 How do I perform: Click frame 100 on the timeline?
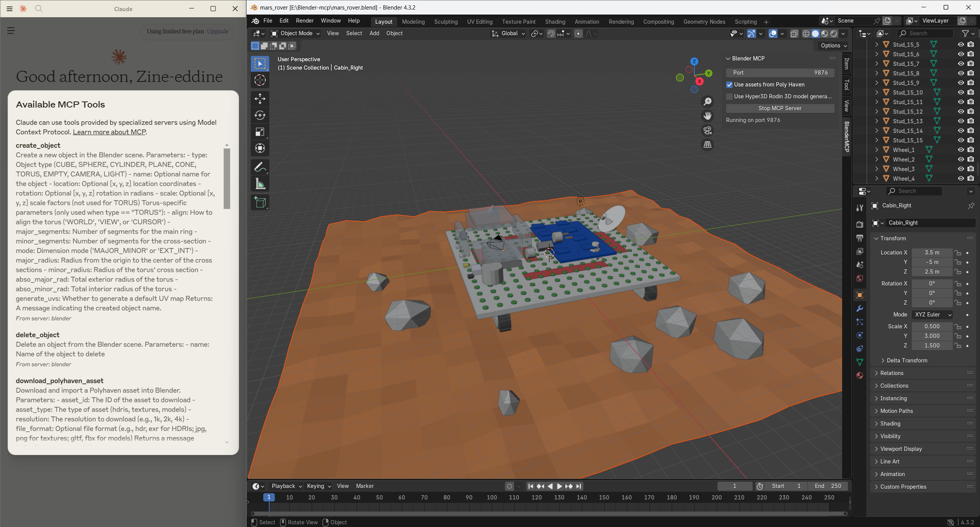tap(491, 498)
